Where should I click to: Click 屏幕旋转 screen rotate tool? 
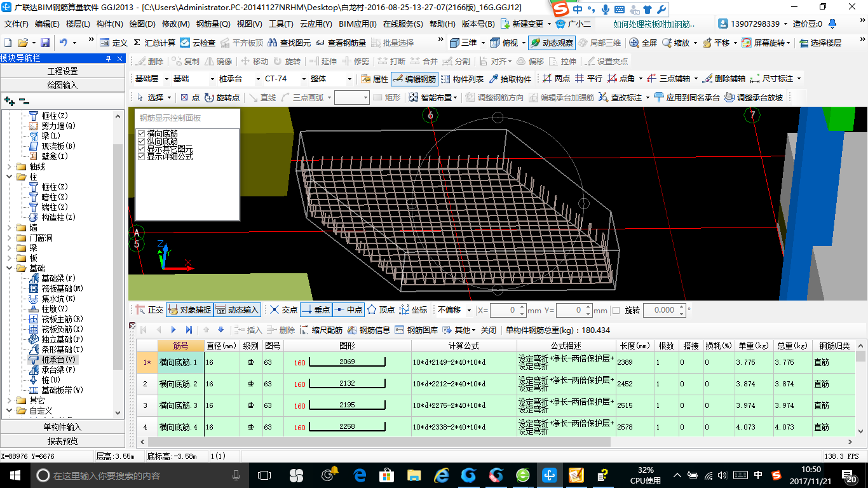click(765, 43)
